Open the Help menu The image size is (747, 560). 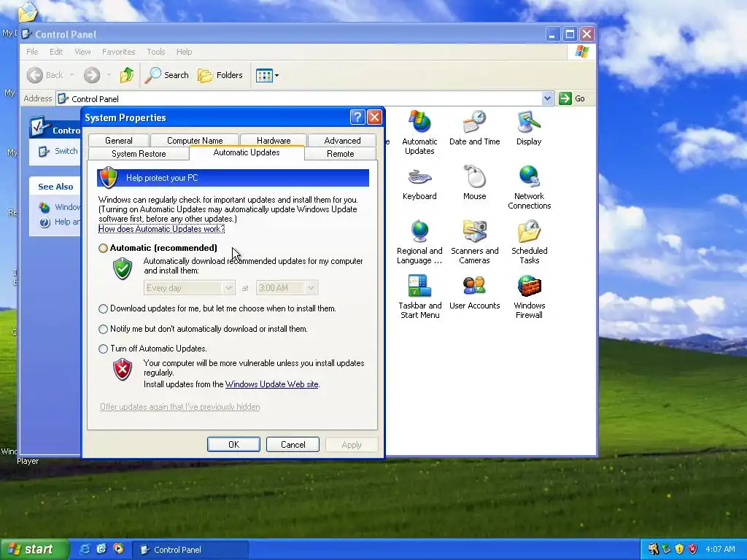184,52
